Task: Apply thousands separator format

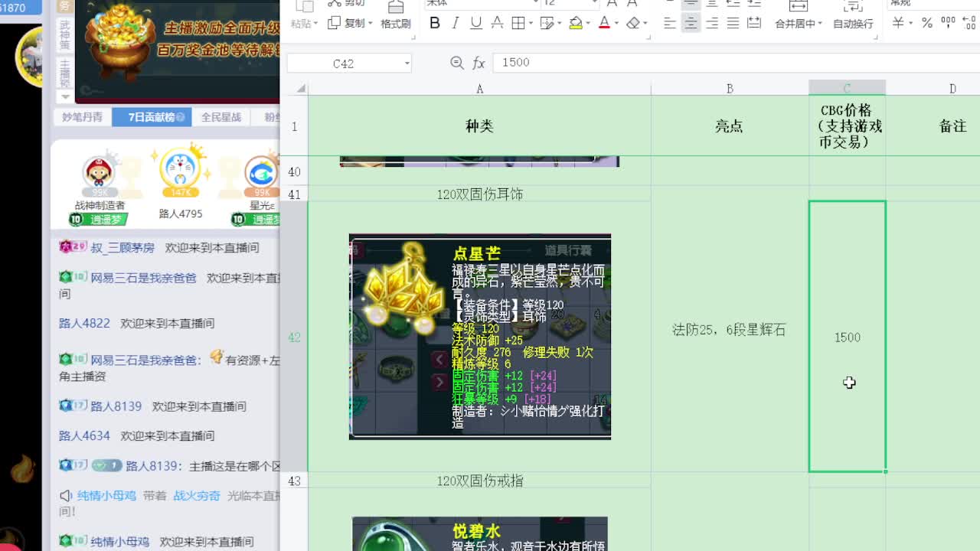Action: click(x=948, y=23)
